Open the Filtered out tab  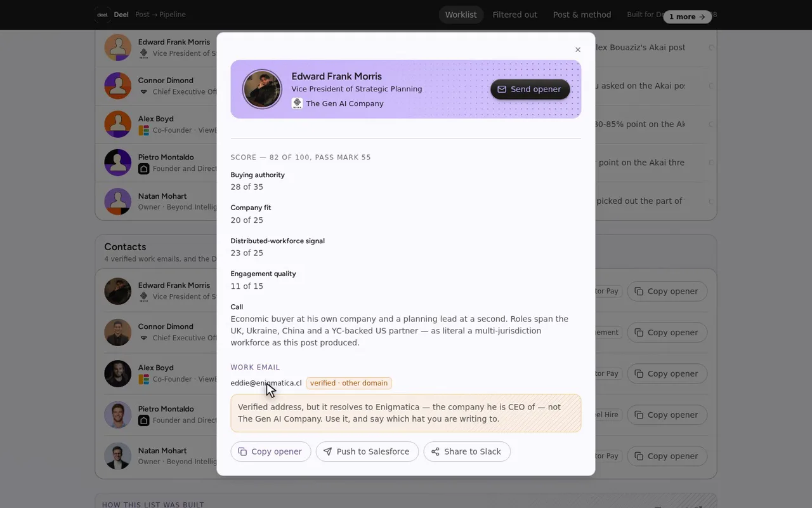(x=515, y=15)
